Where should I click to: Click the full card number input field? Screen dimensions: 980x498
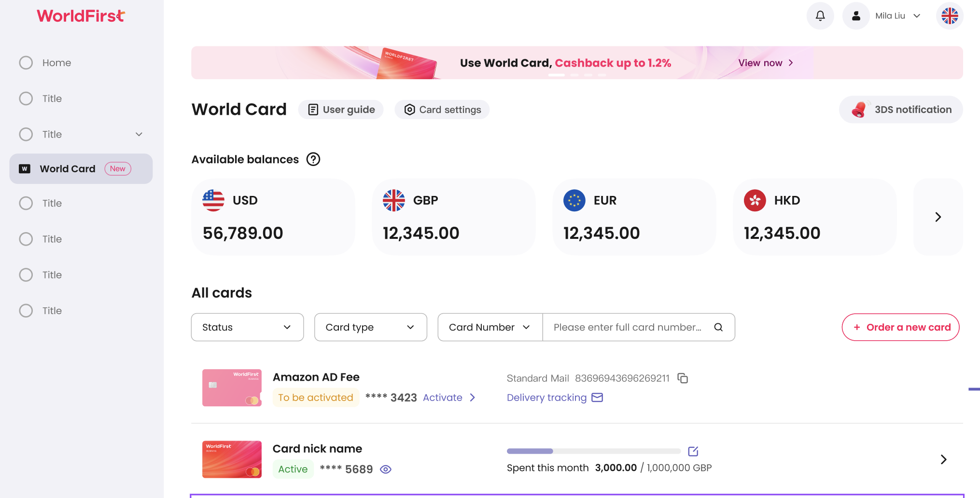(x=627, y=327)
